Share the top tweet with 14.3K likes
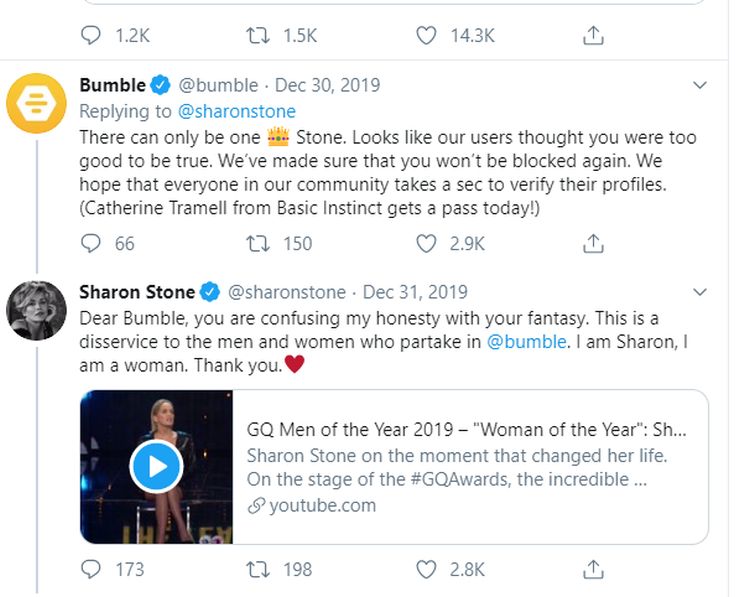The width and height of the screenshot is (750, 597). 593,35
